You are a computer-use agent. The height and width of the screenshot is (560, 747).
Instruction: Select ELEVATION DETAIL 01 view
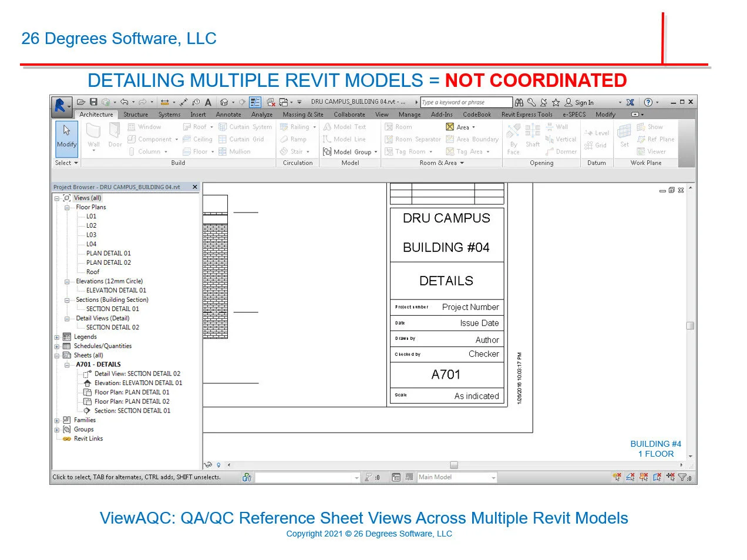116,291
